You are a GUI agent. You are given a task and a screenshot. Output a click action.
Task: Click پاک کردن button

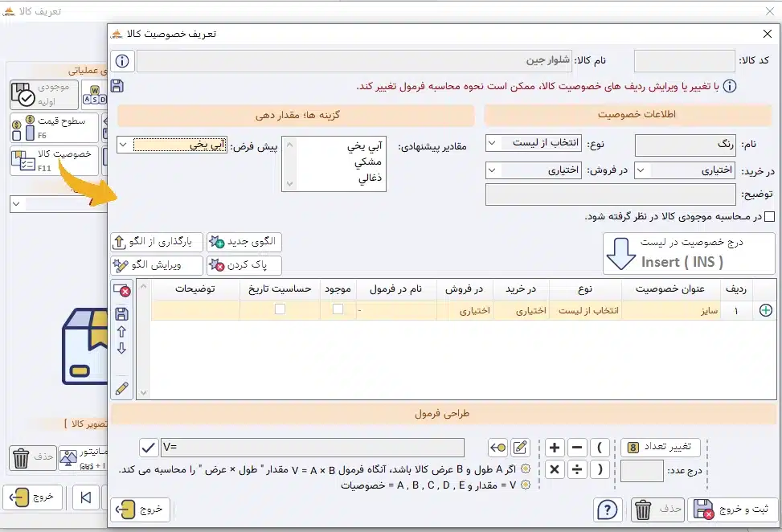[x=244, y=265]
